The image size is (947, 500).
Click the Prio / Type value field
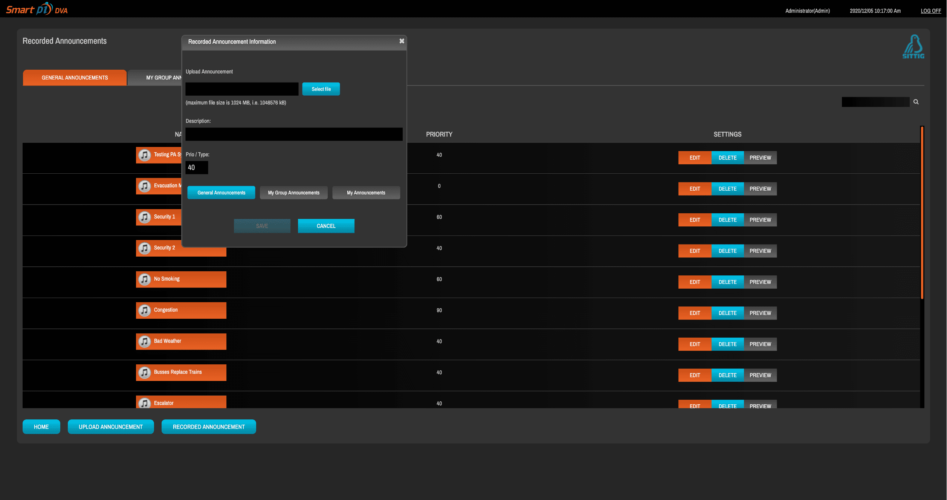pyautogui.click(x=197, y=168)
